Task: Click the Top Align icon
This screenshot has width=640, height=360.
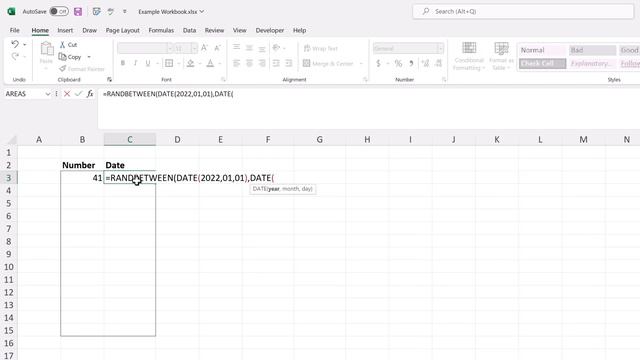Action: [236, 48]
